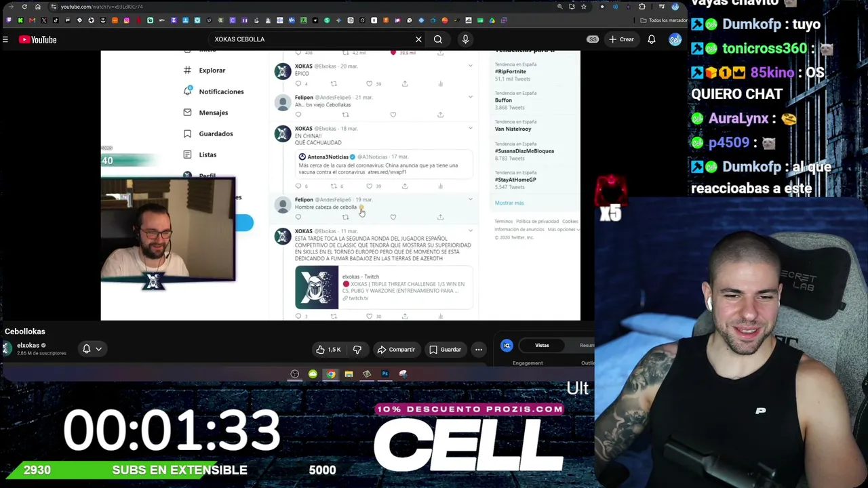The image size is (868, 488).
Task: Like the XOKAS ÉPICO tweet
Action: pyautogui.click(x=369, y=84)
